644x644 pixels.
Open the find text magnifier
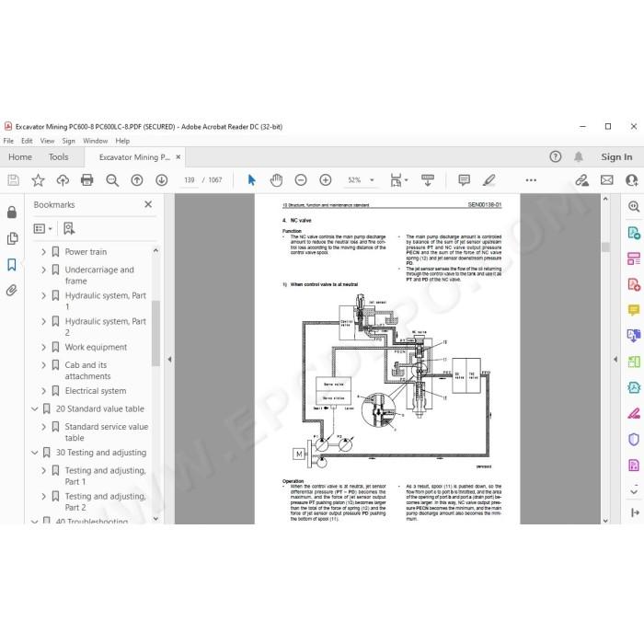pos(112,180)
